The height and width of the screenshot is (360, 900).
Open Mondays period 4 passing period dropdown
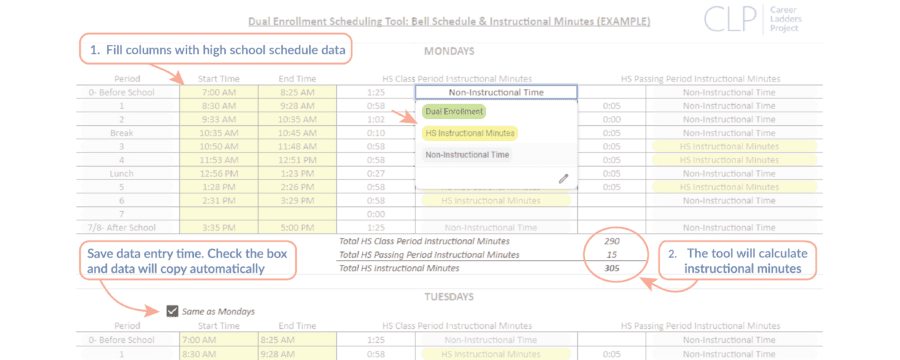click(734, 160)
